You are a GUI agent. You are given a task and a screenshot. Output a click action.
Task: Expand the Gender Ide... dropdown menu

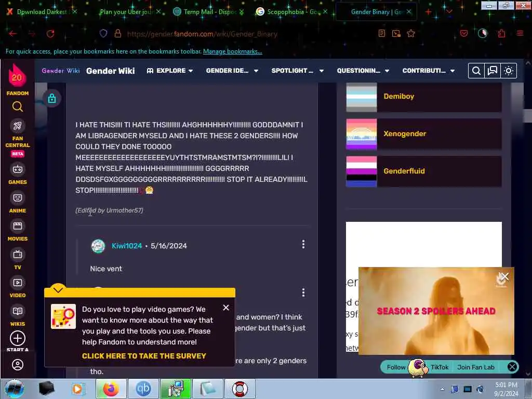coord(232,71)
